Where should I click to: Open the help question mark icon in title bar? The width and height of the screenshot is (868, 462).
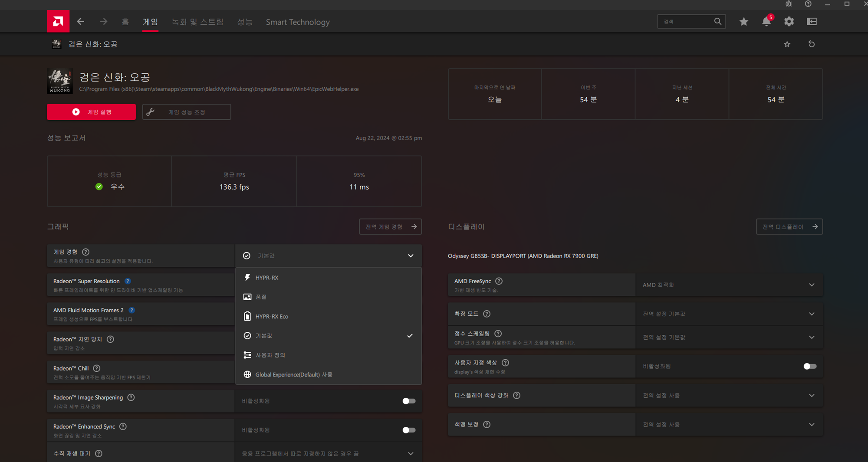tap(808, 4)
